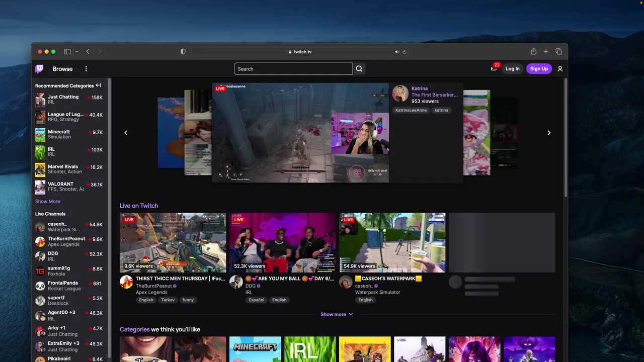644x362 pixels.
Task: Select the katrina tag
Action: (x=441, y=110)
